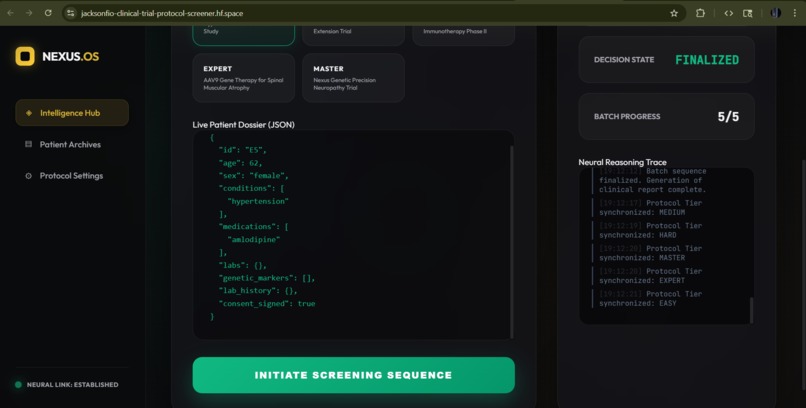The height and width of the screenshot is (408, 806).
Task: Click the "amlodipine" medication value
Action: pyautogui.click(x=254, y=239)
